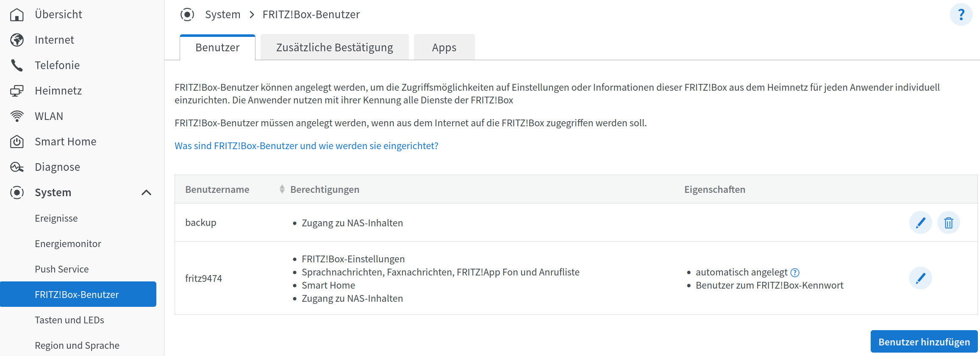Open link Was sind FRITZ!Box-Benutzer
The image size is (980, 356).
tap(306, 146)
